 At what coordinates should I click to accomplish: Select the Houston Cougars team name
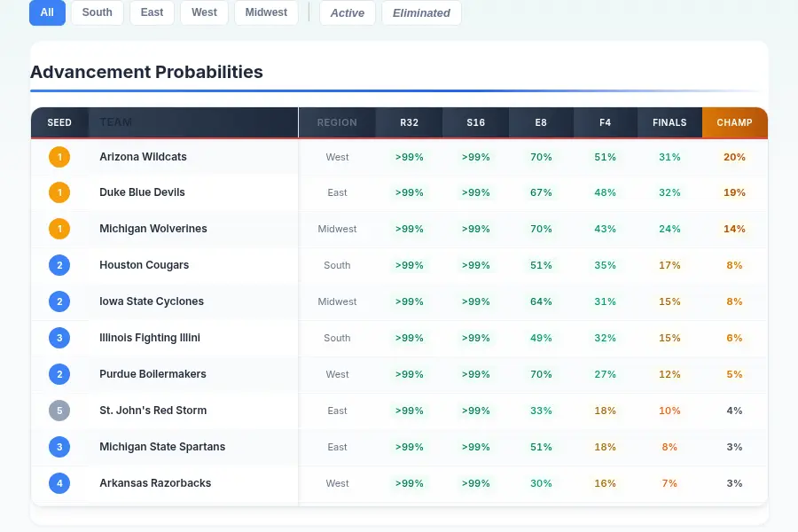[144, 265]
